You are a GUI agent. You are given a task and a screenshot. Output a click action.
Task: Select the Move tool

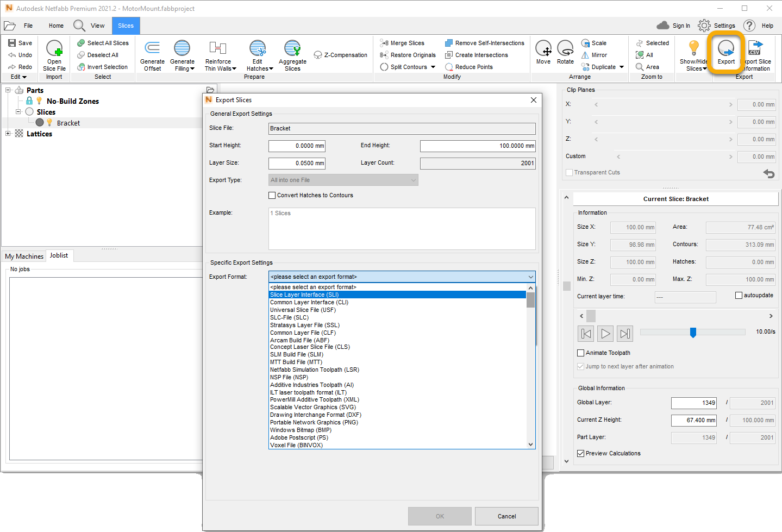coord(543,52)
